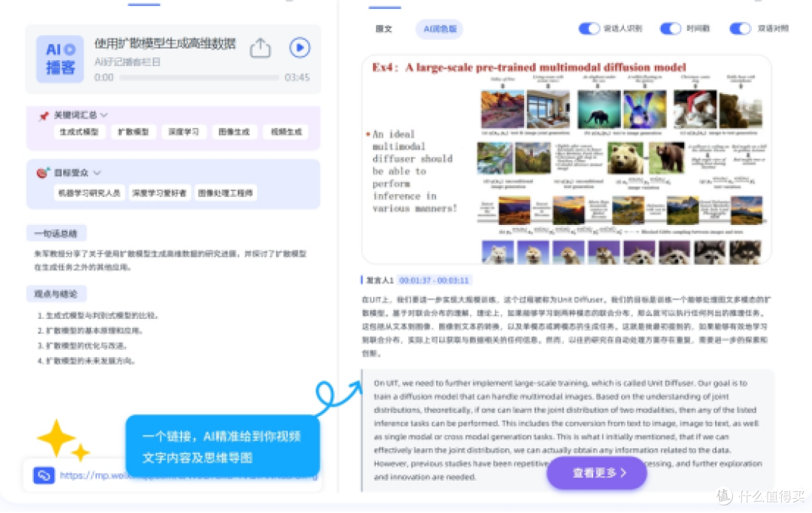Select the 图像生成 keyword tag
The height and width of the screenshot is (513, 812).
coord(234,132)
